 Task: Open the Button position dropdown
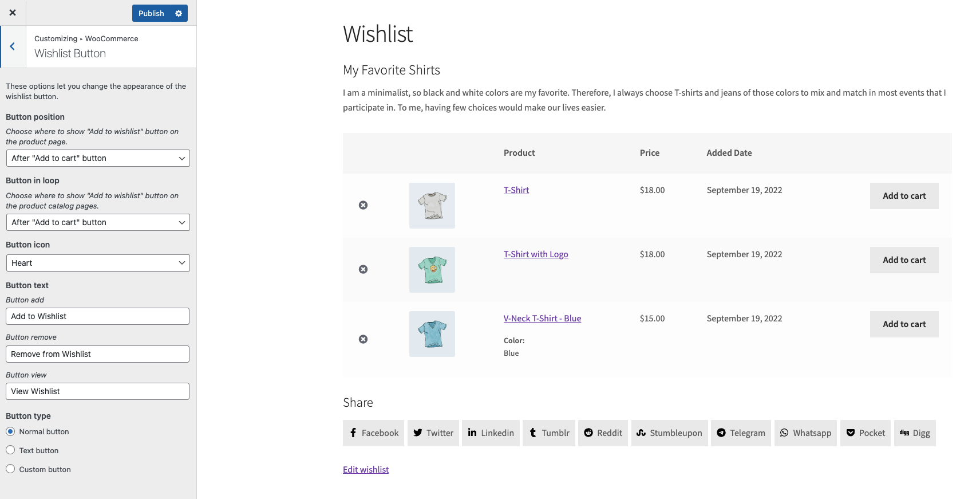(x=97, y=158)
